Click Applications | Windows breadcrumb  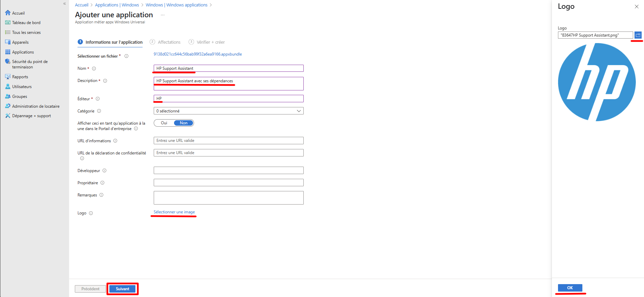[117, 5]
